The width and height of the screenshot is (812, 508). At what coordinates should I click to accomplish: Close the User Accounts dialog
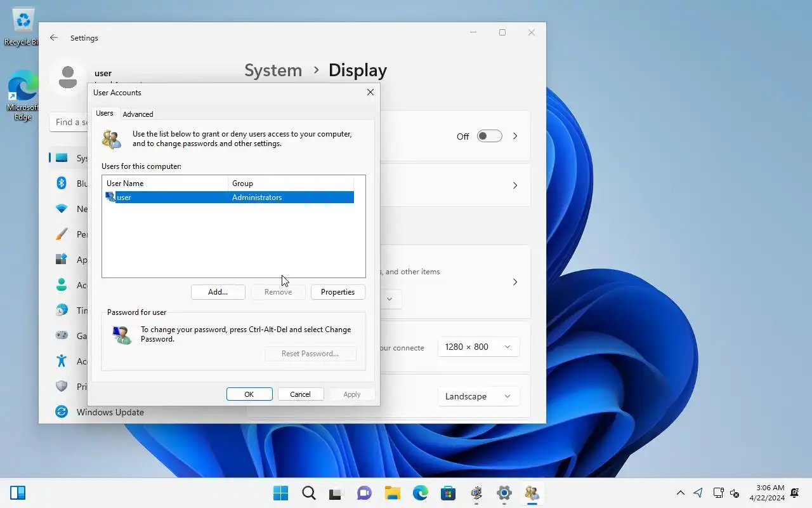[x=370, y=92]
